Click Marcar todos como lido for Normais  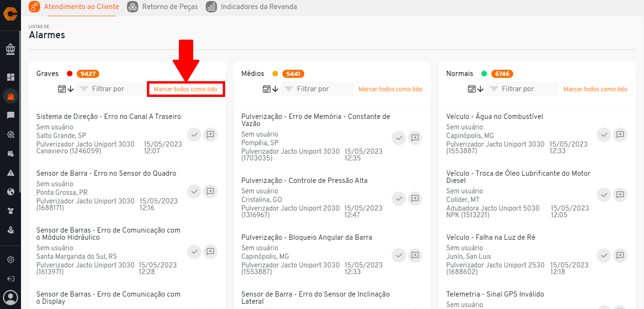(595, 89)
